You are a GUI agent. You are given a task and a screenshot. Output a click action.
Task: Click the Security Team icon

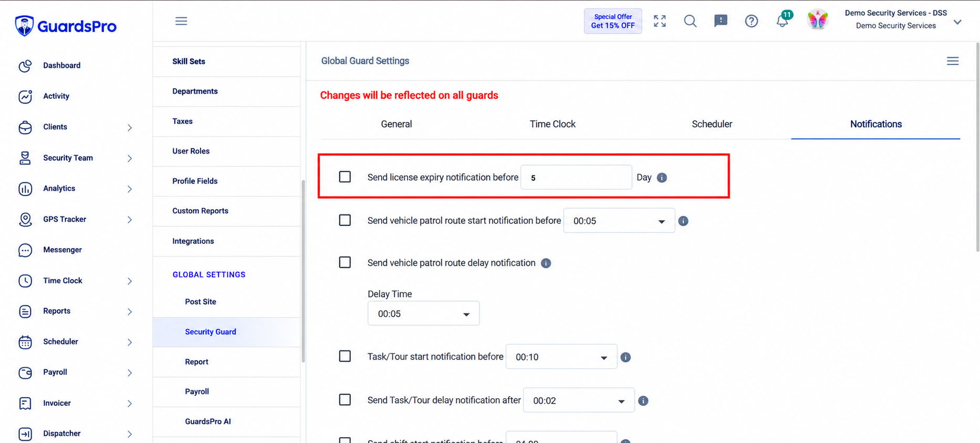[x=25, y=158]
